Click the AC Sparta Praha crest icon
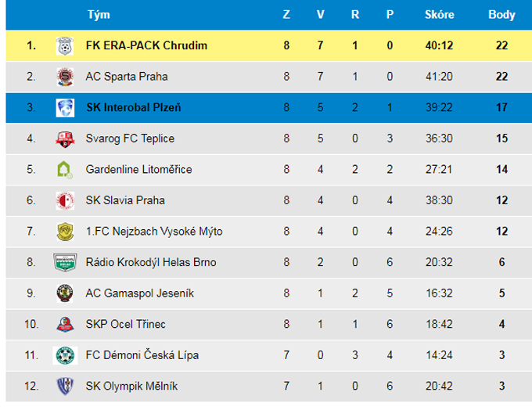 point(65,77)
